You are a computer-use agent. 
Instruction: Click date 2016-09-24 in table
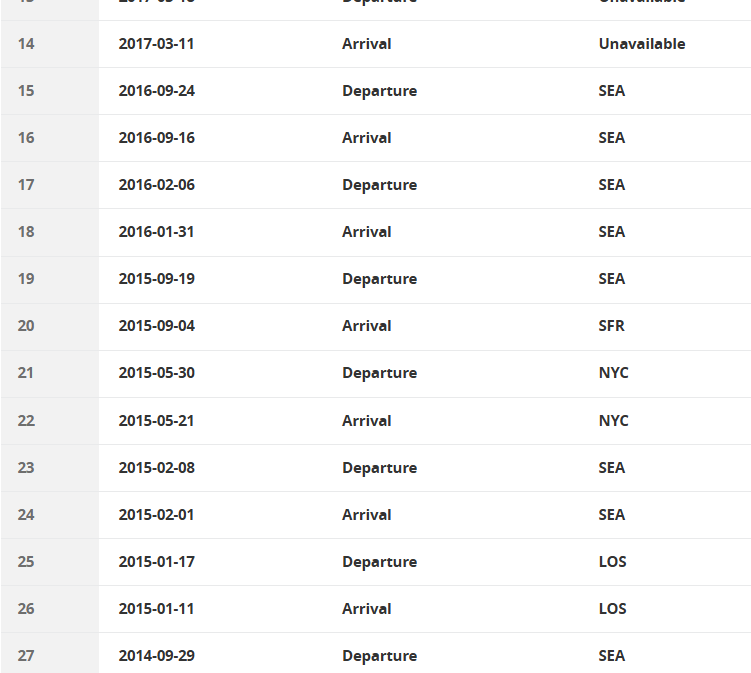[x=157, y=91]
